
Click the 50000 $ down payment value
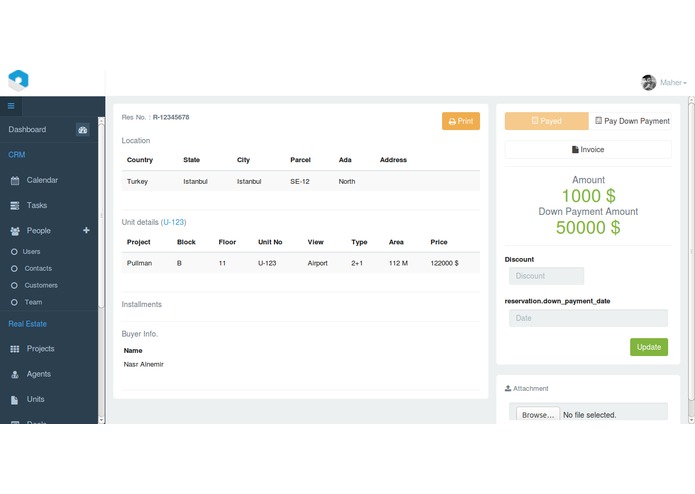click(588, 228)
